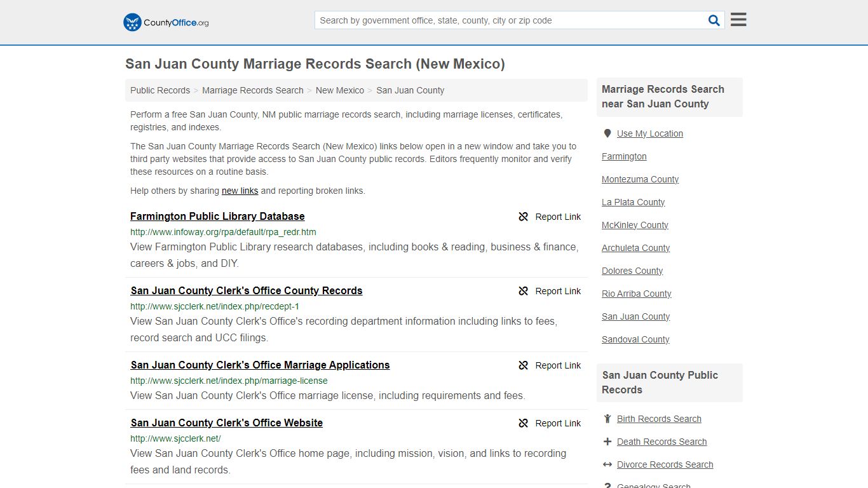868x488 pixels.
Task: Click the Death Records Search cross icon
Action: (607, 442)
